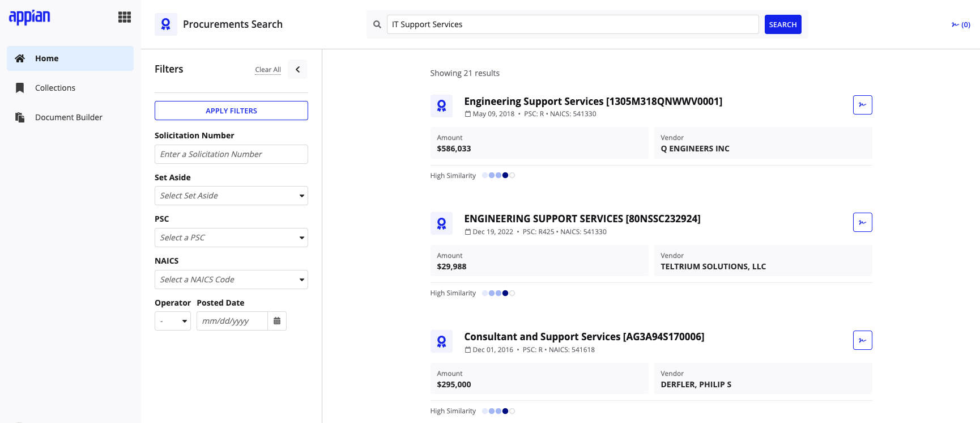Image resolution: width=980 pixels, height=423 pixels.
Task: Focus the Posted Date mm/dd/yyyy field
Action: (x=232, y=321)
